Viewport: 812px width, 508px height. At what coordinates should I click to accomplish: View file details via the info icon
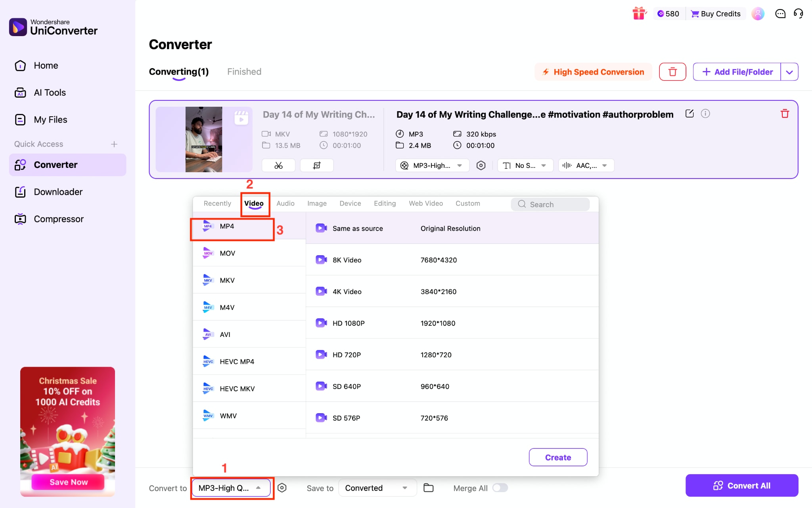[705, 114]
